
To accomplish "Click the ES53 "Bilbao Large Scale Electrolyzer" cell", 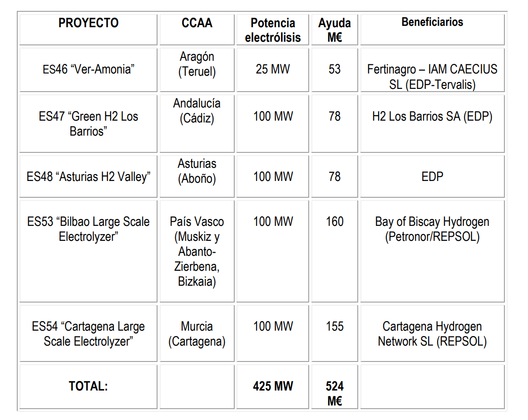I will point(88,251).
